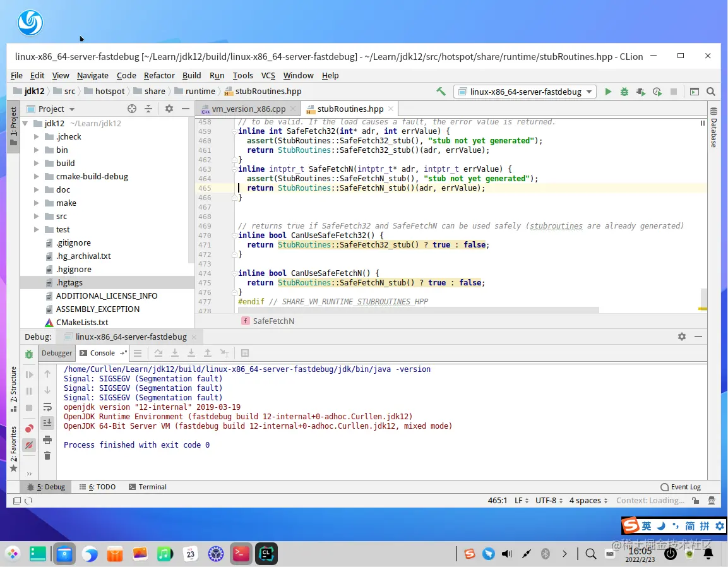728x567 pixels.
Task: Toggle tool window bars icon bottom-left
Action: [16, 500]
